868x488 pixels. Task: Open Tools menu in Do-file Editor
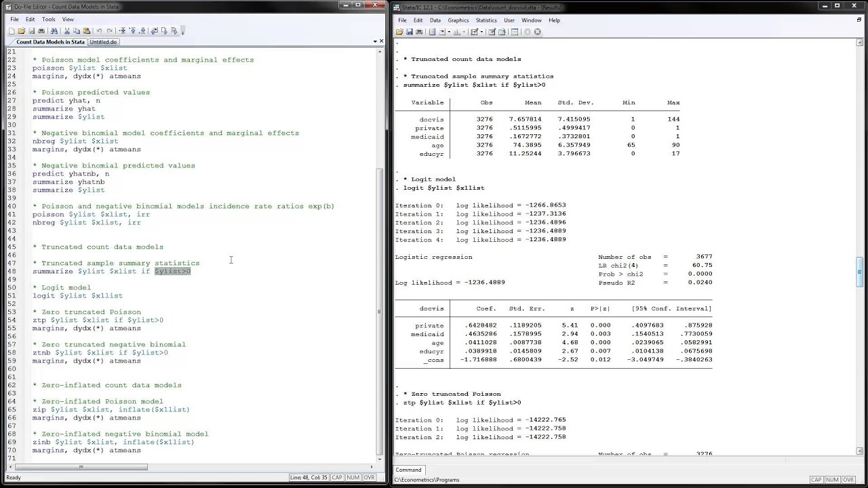point(49,19)
